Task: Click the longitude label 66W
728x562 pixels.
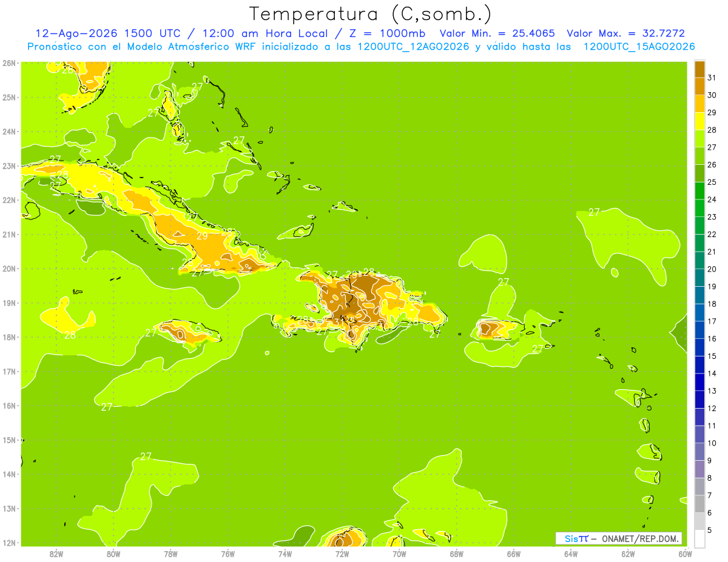Action: 514,554
